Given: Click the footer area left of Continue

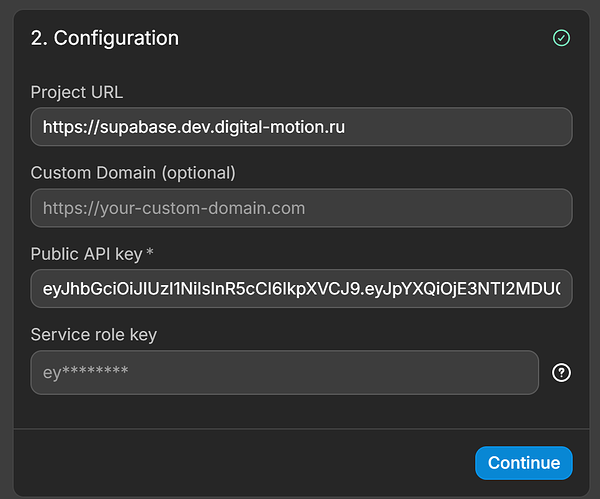Looking at the screenshot, I should pos(240,463).
